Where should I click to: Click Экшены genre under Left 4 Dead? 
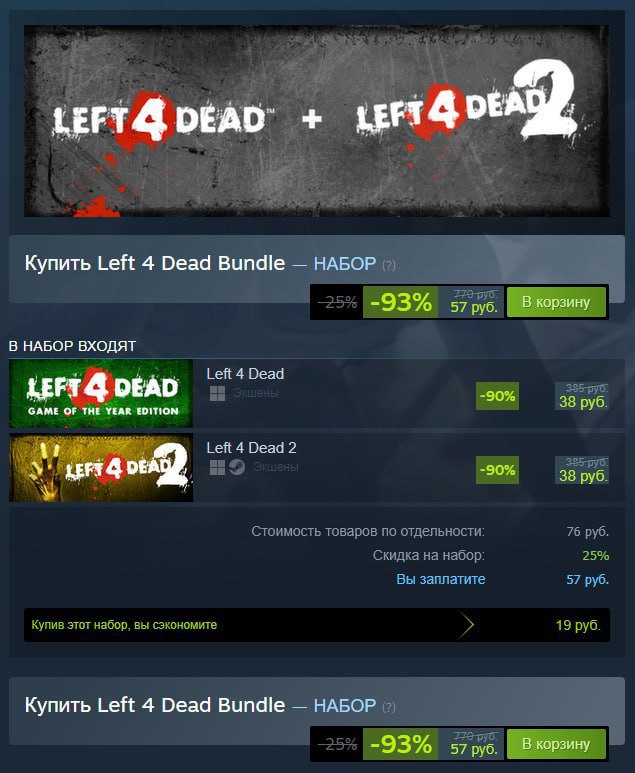click(256, 393)
